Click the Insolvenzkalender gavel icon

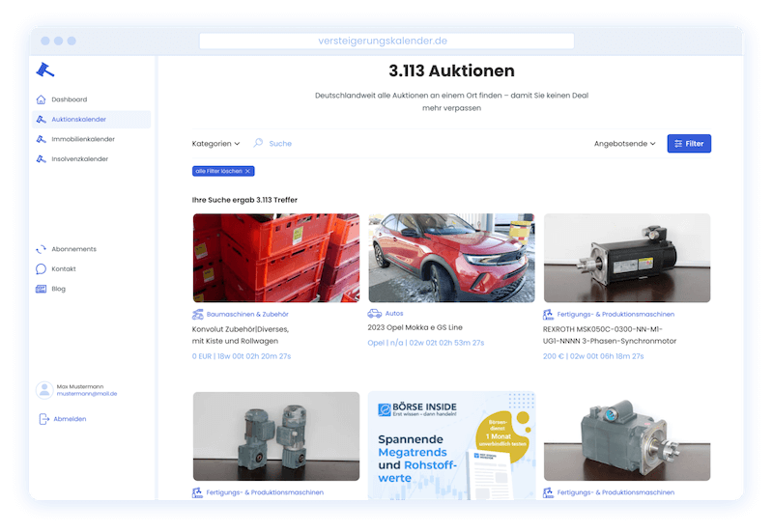point(41,159)
